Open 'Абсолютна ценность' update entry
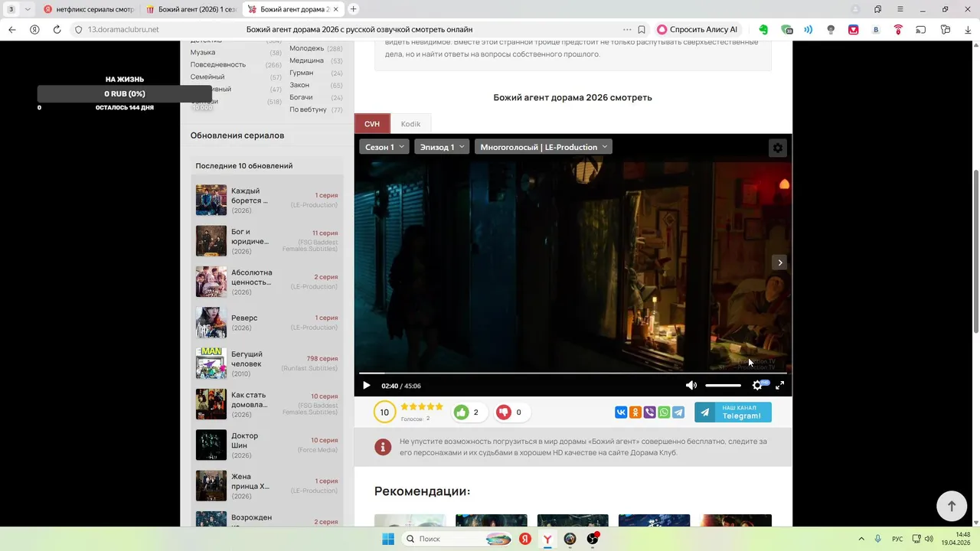The width and height of the screenshot is (980, 551). pos(267,282)
